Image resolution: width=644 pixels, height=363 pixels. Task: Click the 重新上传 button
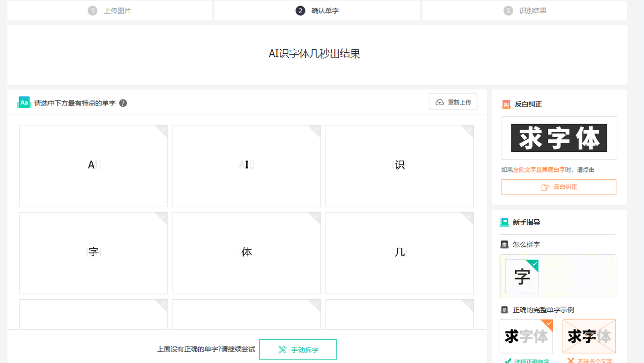pyautogui.click(x=453, y=102)
